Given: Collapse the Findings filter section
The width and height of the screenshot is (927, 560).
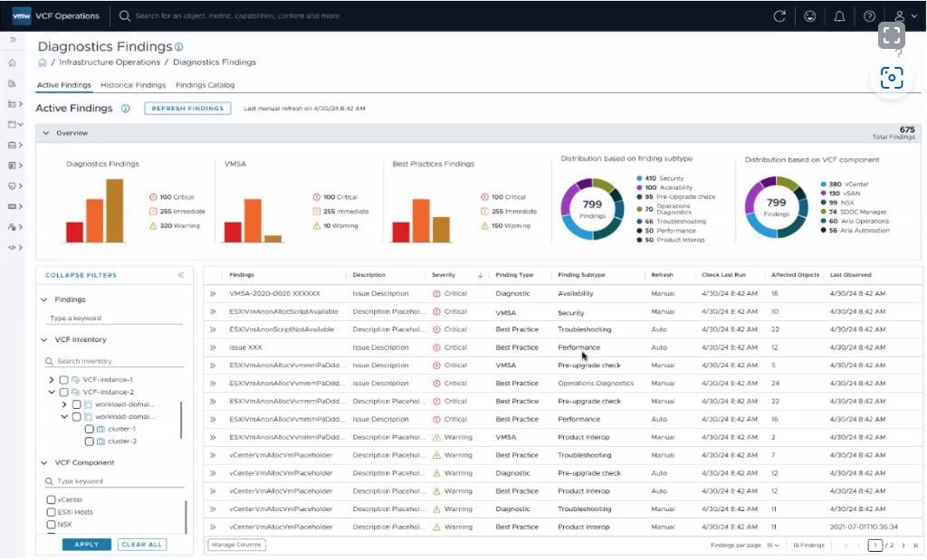Looking at the screenshot, I should 43,300.
